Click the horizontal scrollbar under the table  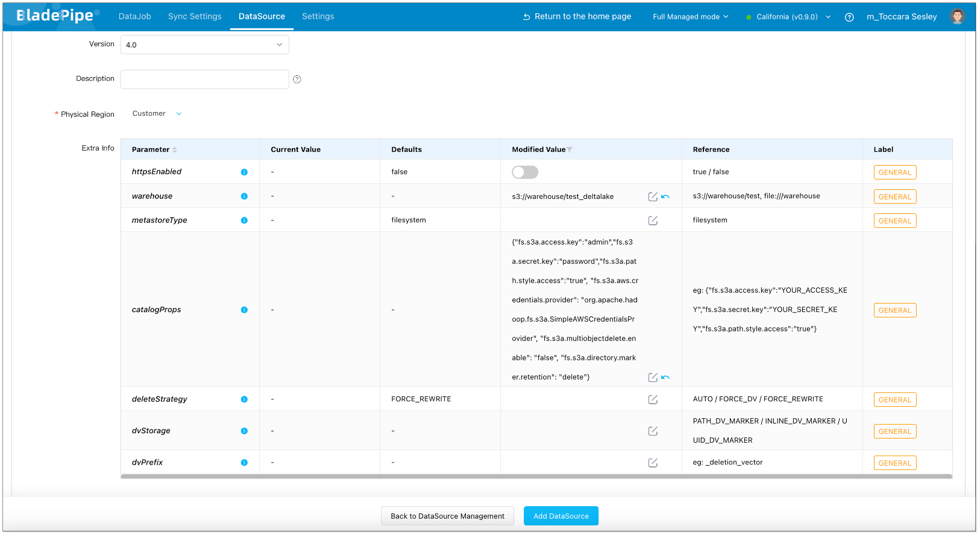coord(536,477)
